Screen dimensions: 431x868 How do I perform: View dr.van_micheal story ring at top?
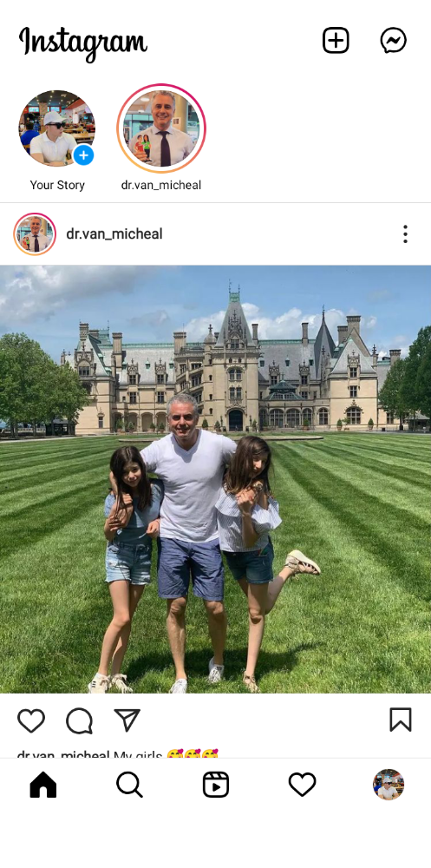161,128
